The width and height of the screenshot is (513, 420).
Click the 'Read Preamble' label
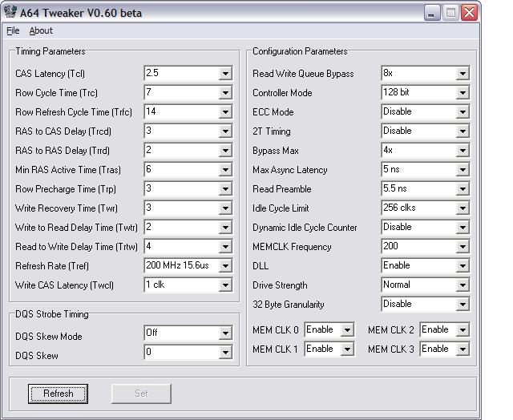(282, 189)
